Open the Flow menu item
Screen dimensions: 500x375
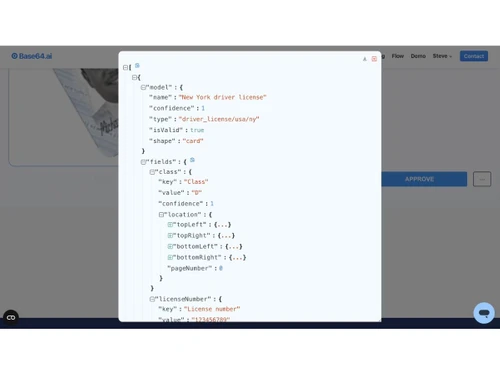(x=398, y=56)
